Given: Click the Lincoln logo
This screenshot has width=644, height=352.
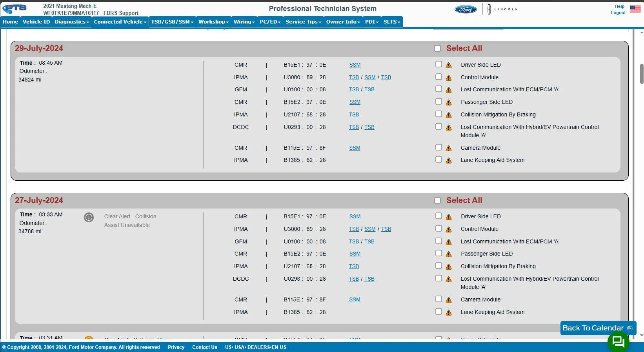Looking at the screenshot, I should (x=502, y=9).
